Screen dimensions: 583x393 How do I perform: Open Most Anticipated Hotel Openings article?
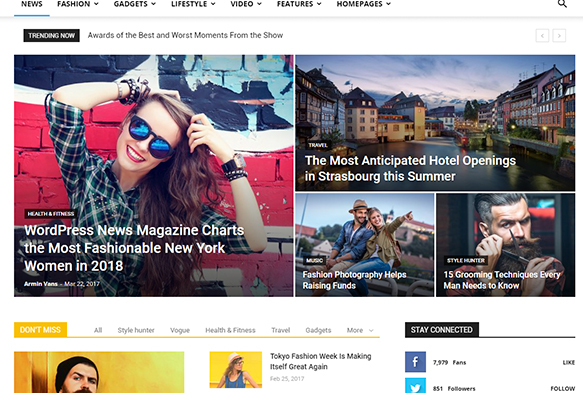(410, 168)
